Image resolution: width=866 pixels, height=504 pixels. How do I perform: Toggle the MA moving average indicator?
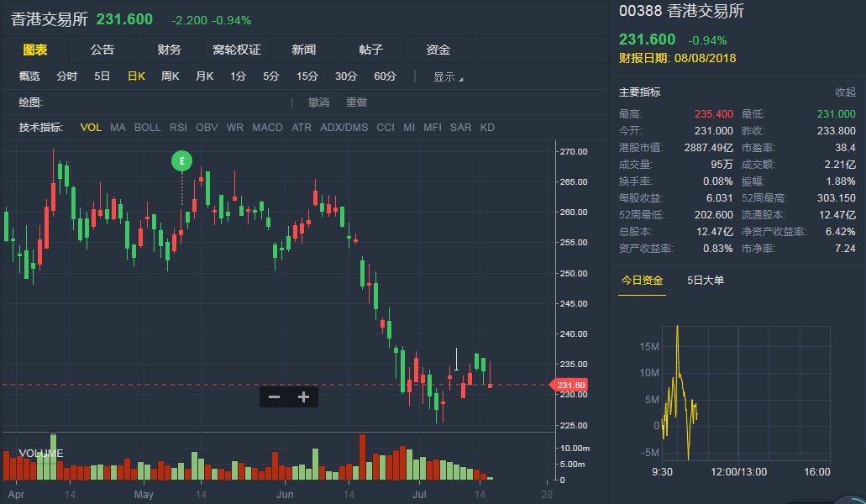click(x=118, y=128)
